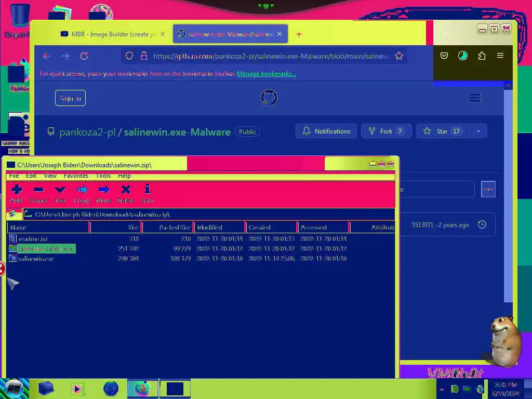Open the View menu in 7-Zip
532x399 pixels.
tap(50, 176)
